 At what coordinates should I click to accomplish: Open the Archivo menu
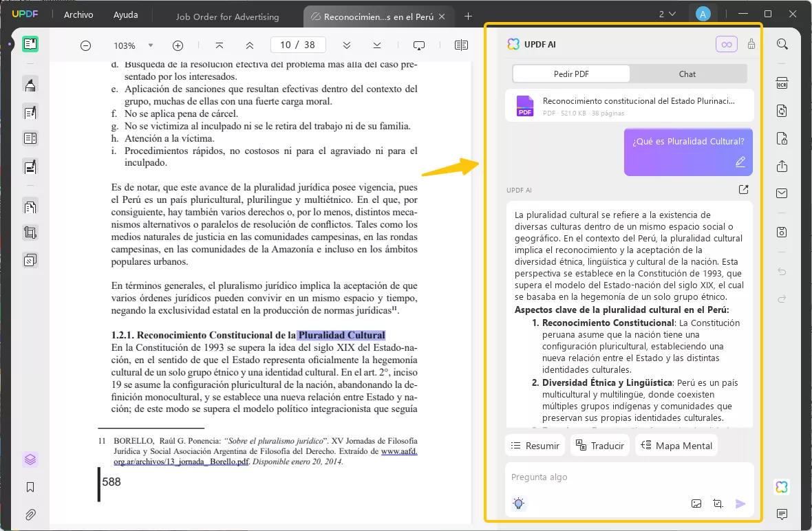[x=78, y=15]
